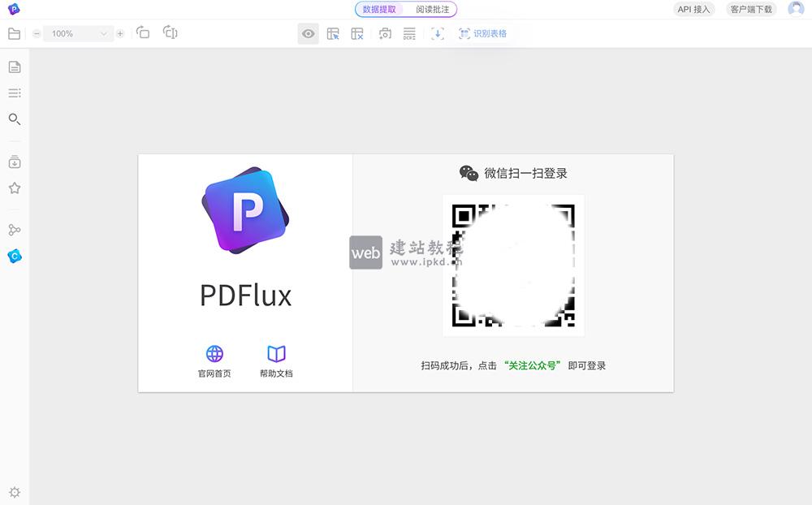Open the document outline panel in the sidebar

tap(14, 93)
